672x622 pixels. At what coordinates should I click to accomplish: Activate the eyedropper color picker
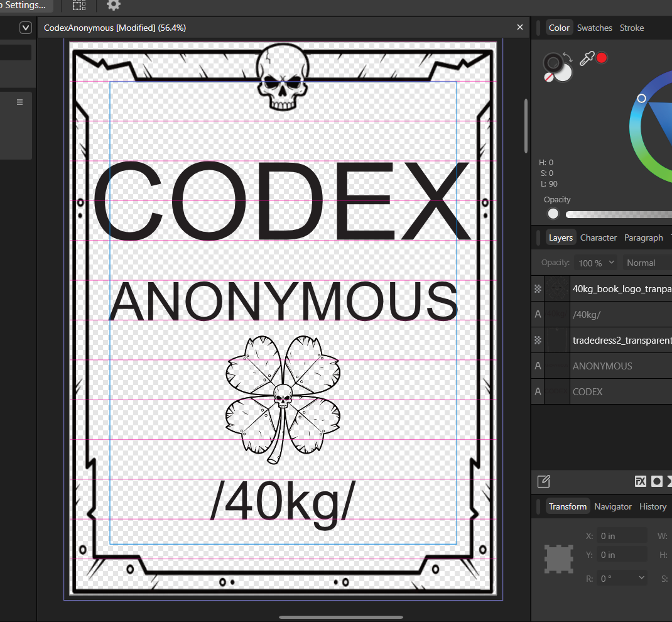[587, 58]
